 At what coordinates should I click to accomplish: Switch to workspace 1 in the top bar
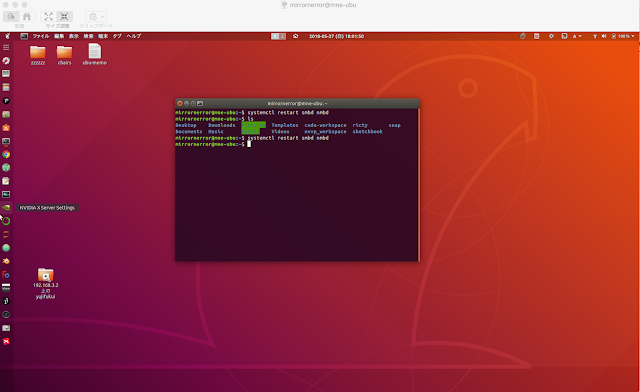(275, 36)
